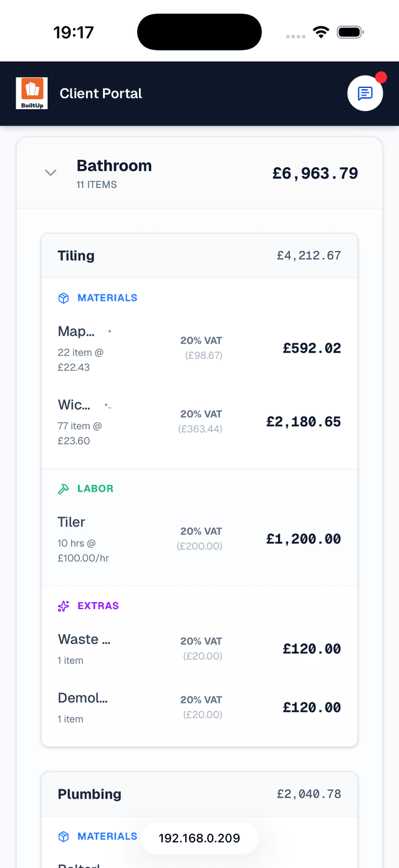Click the £2,180.65 item price
399x868 pixels.
click(304, 422)
